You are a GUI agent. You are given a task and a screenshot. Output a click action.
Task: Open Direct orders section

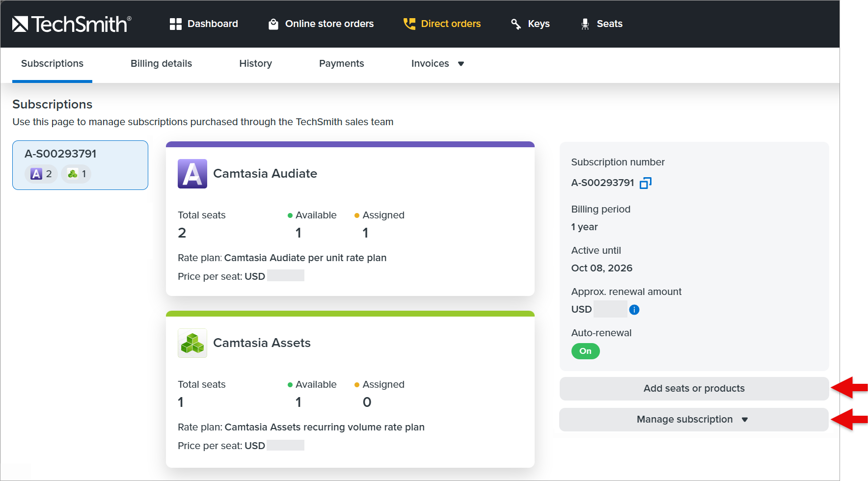pyautogui.click(x=442, y=24)
